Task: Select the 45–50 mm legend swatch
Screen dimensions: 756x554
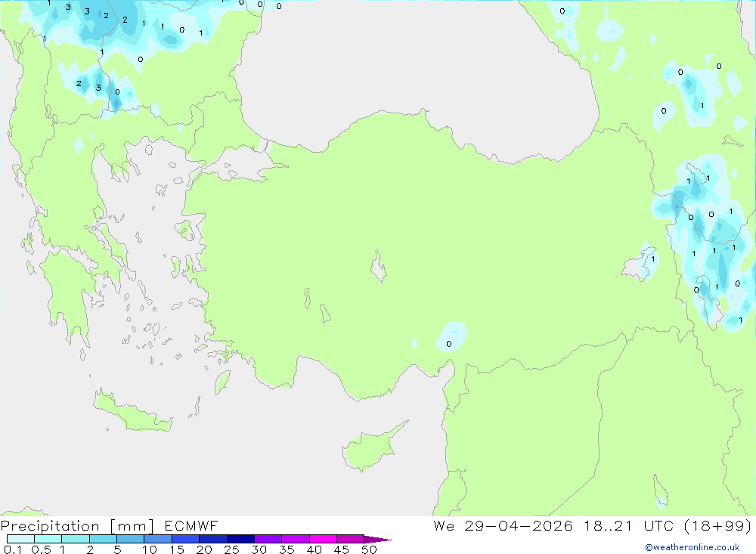Action: (x=350, y=539)
